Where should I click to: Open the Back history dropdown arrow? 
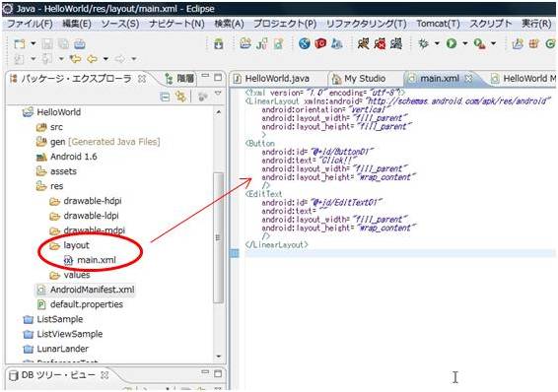pos(105,59)
